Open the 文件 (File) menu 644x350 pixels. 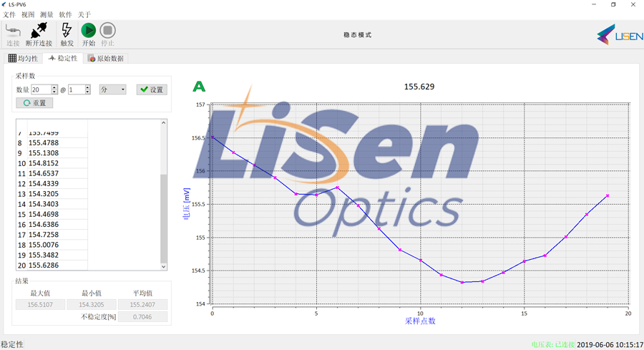pyautogui.click(x=9, y=14)
